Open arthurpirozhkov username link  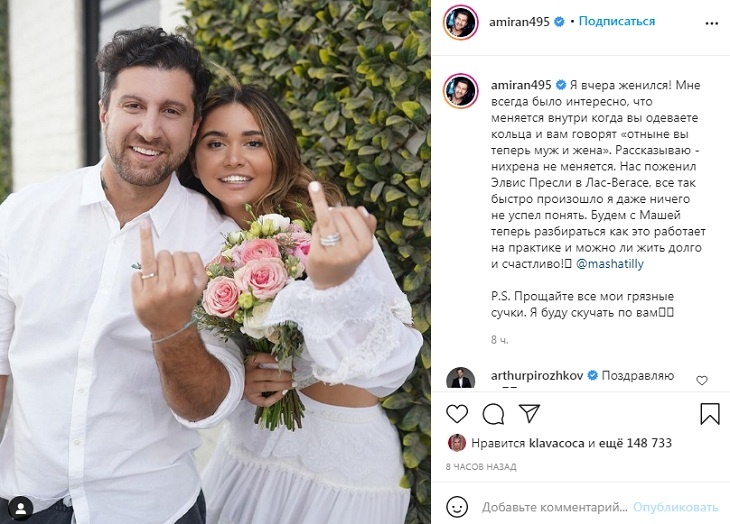537,376
